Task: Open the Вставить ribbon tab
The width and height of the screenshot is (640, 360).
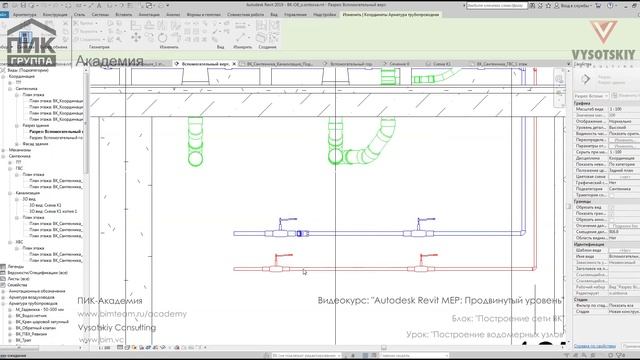Action: pyautogui.click(x=124, y=14)
